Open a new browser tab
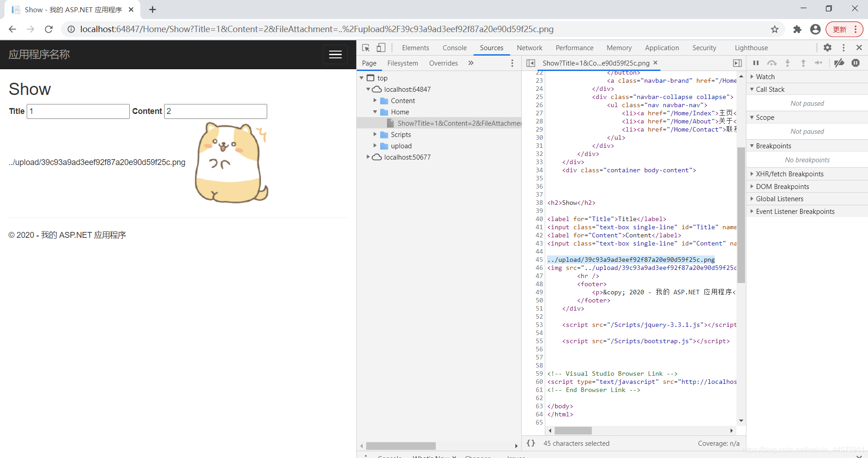 click(x=153, y=9)
